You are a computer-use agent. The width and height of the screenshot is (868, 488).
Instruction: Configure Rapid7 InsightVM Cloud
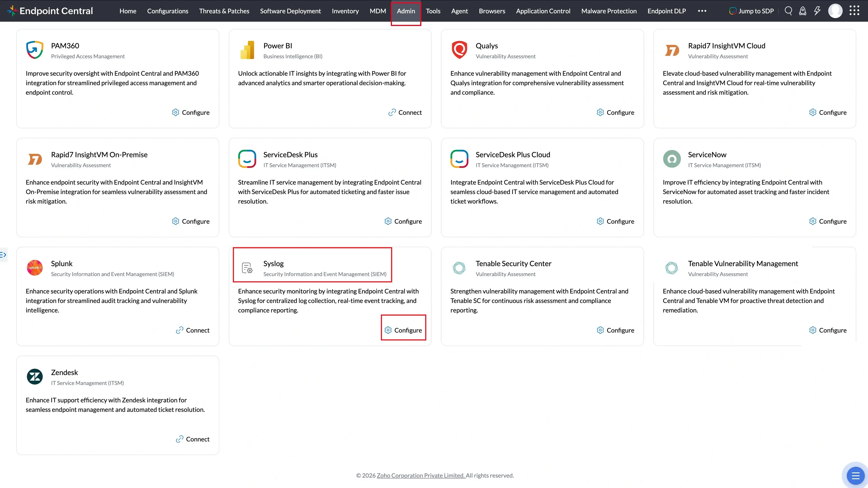828,113
